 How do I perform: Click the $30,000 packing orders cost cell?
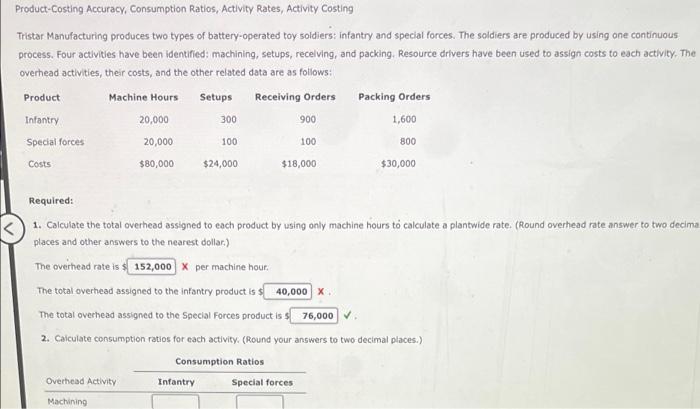(398, 163)
